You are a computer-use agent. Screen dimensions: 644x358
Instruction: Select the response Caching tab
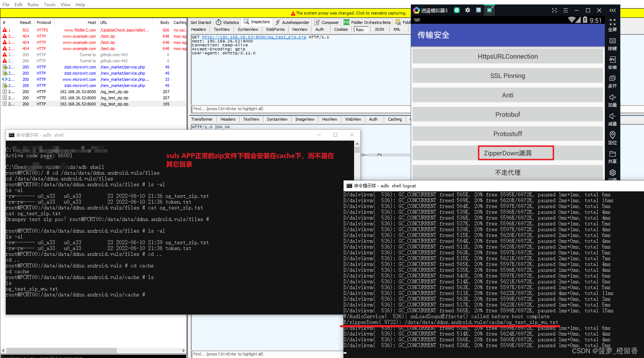[x=395, y=119]
